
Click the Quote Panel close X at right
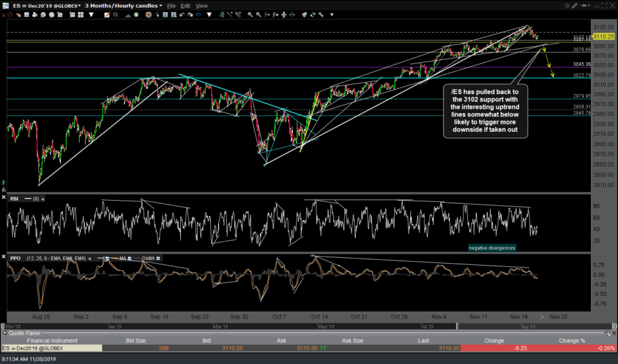coord(614,333)
